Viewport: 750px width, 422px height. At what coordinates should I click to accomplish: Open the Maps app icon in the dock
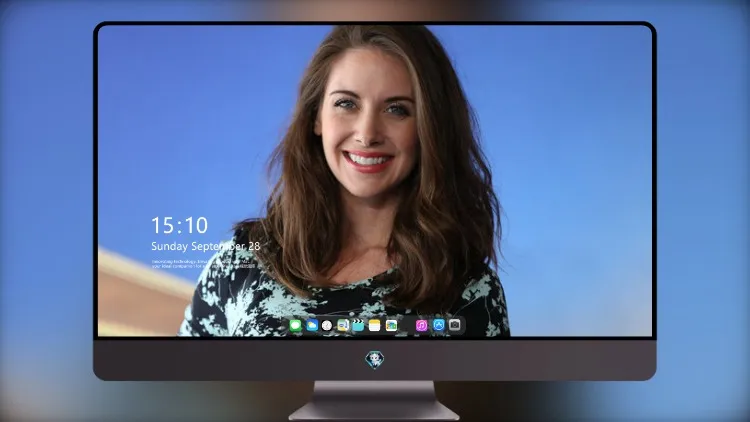coord(343,325)
